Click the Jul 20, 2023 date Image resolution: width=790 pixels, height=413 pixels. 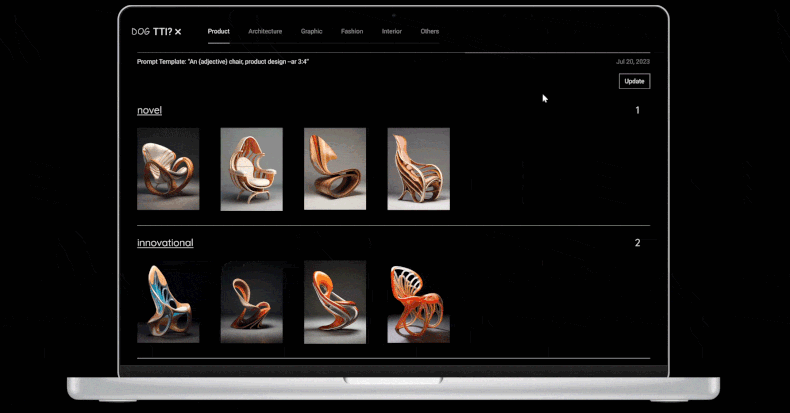click(633, 61)
